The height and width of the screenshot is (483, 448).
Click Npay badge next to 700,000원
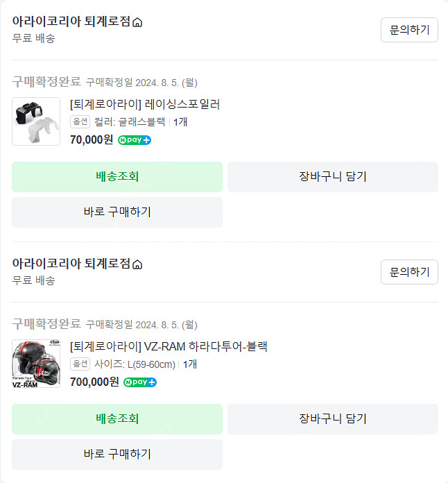coord(140,382)
